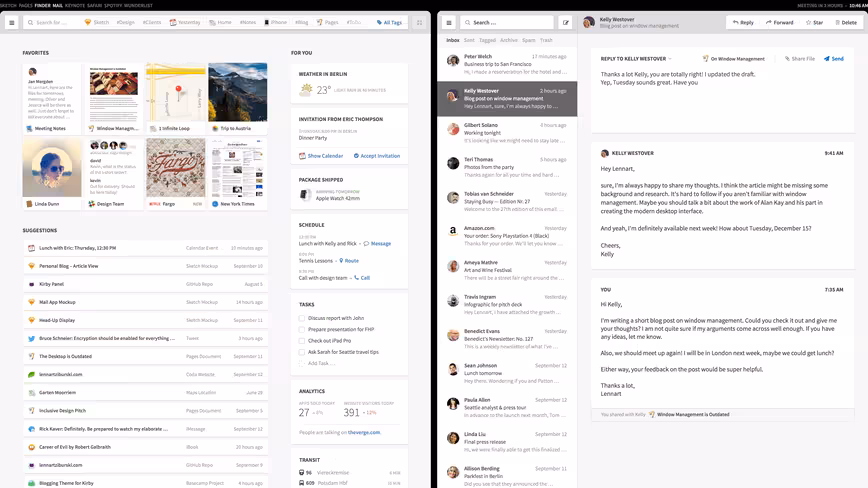This screenshot has width=868, height=488.
Task: Switch to the Tagged tab
Action: (487, 40)
